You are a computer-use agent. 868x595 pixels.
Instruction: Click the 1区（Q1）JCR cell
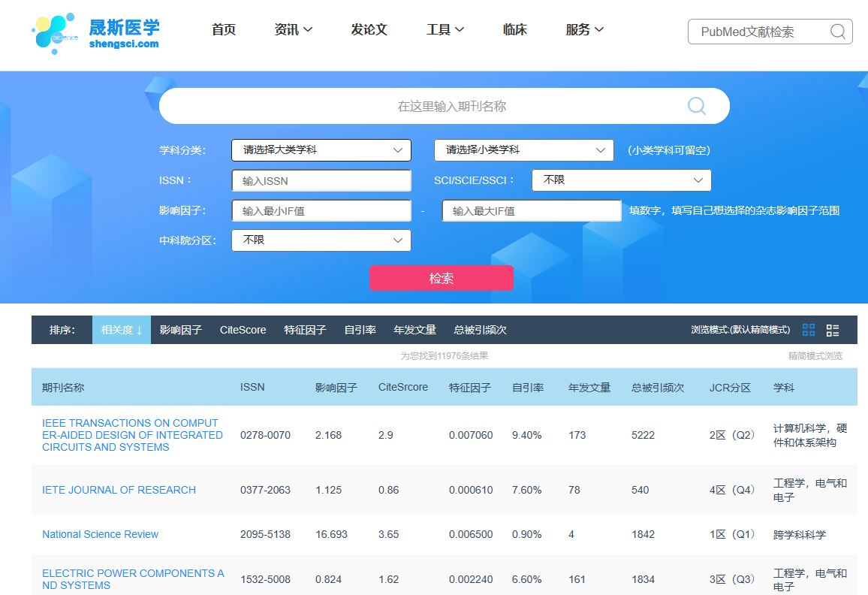(732, 534)
